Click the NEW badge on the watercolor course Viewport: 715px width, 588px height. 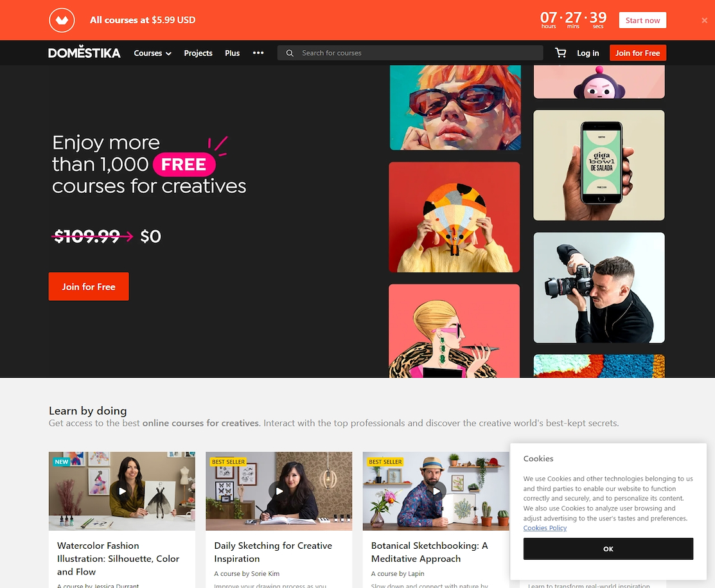coord(61,461)
